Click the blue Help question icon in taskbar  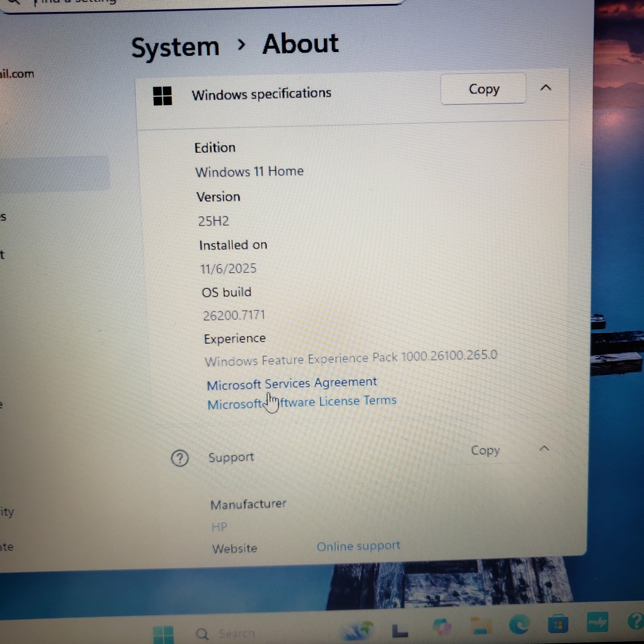[x=635, y=621]
